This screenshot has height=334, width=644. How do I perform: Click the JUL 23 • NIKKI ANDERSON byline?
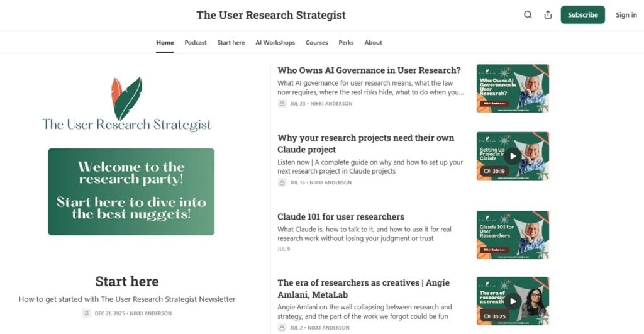[321, 104]
